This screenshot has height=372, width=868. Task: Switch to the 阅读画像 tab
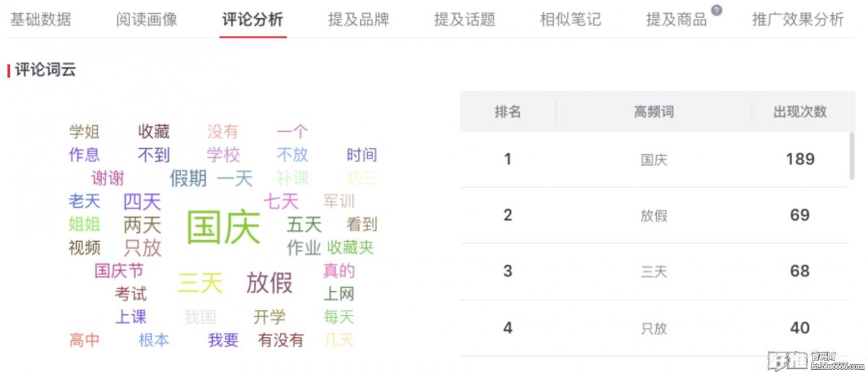click(146, 20)
